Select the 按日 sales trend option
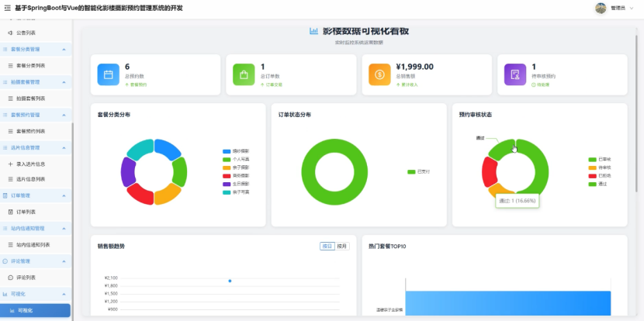The width and height of the screenshot is (644, 321). click(x=327, y=247)
